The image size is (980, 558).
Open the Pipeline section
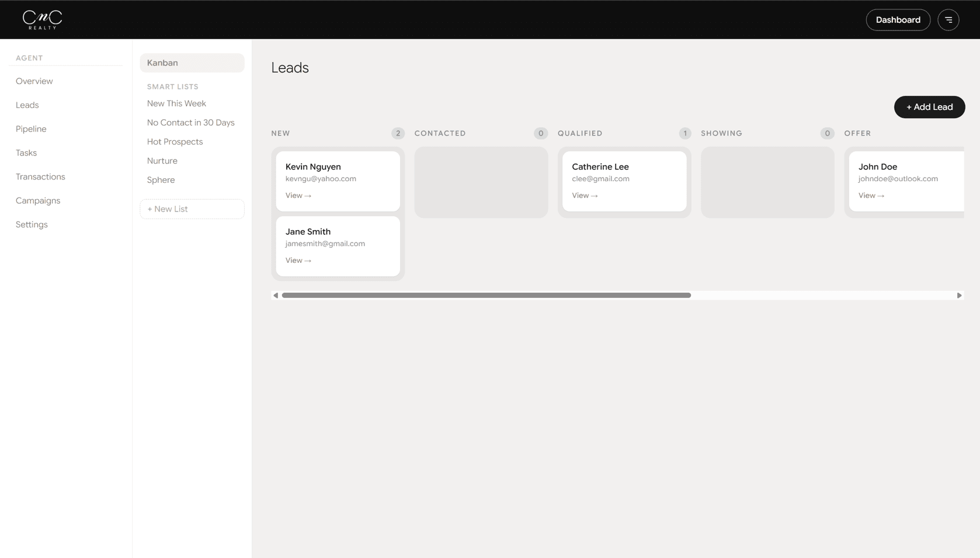(31, 129)
